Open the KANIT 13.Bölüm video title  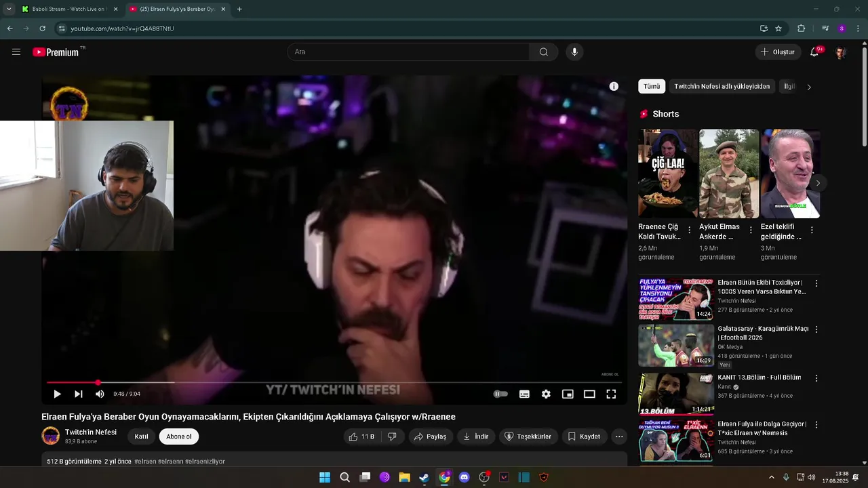[759, 378]
